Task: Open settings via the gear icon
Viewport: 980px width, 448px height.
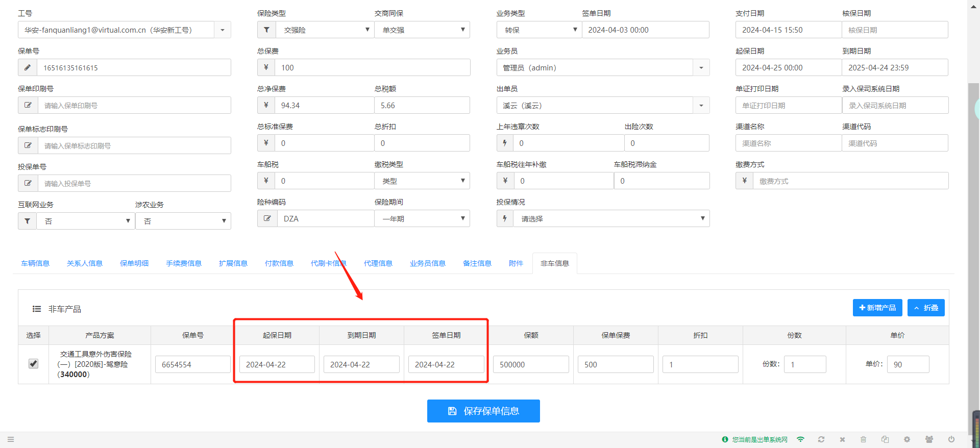Action: pyautogui.click(x=907, y=439)
